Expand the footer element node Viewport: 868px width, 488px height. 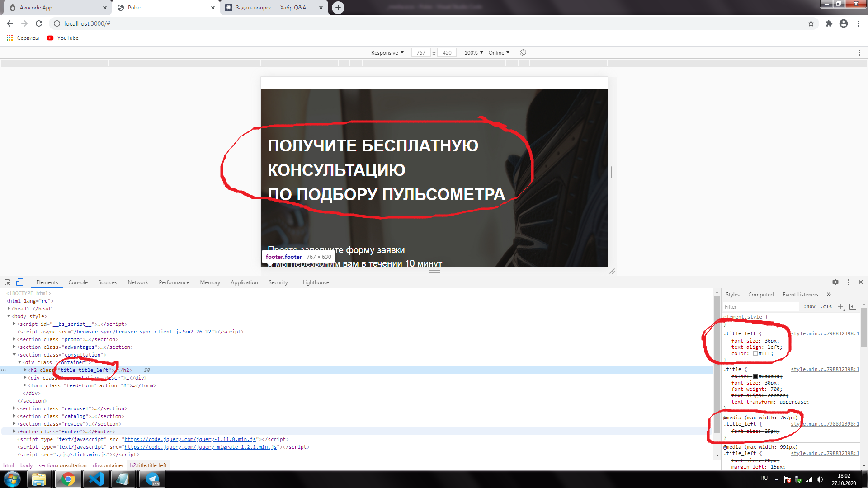click(14, 432)
